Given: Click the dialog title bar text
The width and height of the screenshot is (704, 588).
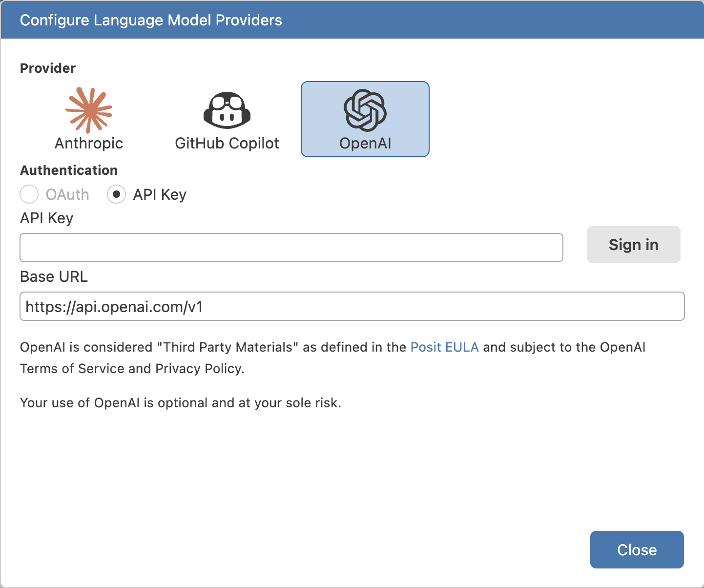Looking at the screenshot, I should tap(151, 20).
